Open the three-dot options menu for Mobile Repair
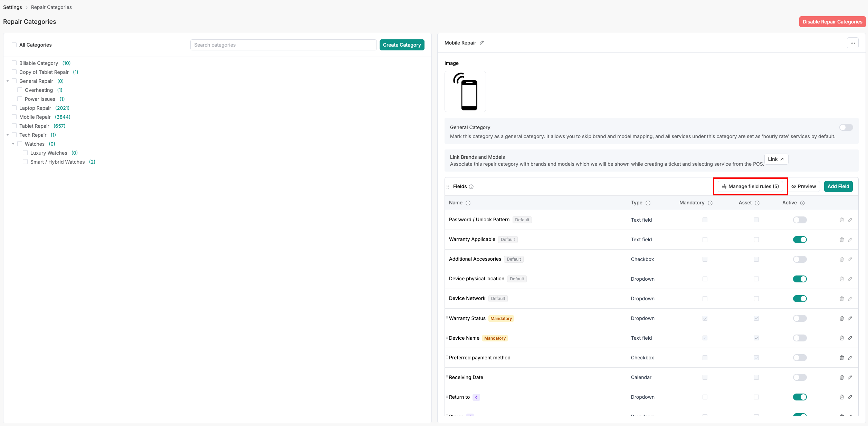Screen dimensions: 868x426 pyautogui.click(x=853, y=43)
